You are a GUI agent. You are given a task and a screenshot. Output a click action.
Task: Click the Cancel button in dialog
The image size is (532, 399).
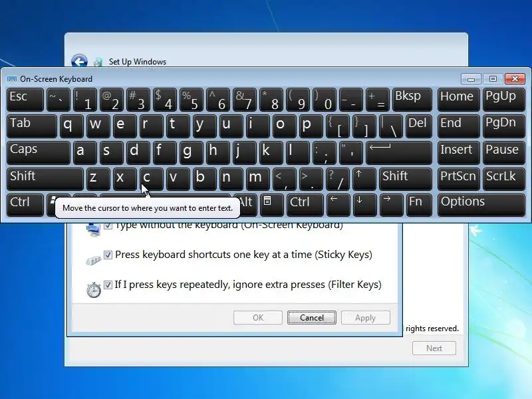[x=312, y=318]
